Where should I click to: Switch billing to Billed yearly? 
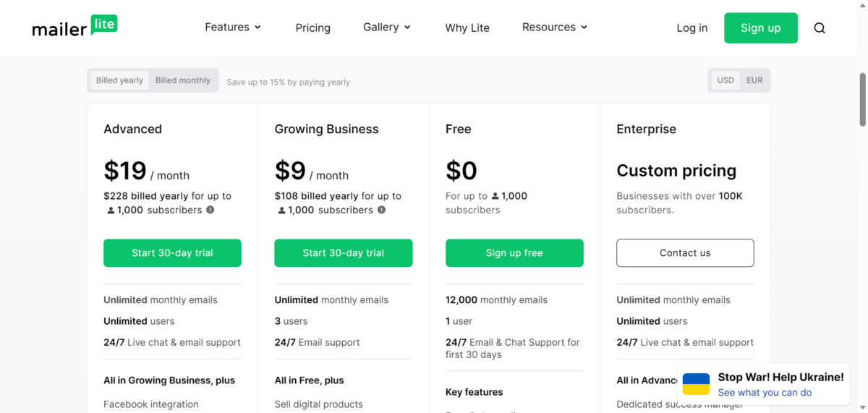coord(119,80)
